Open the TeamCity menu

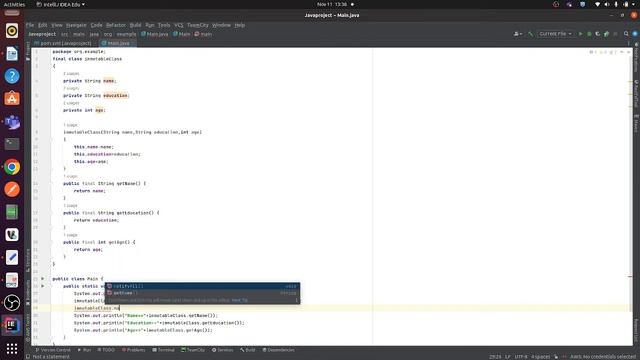198,25
